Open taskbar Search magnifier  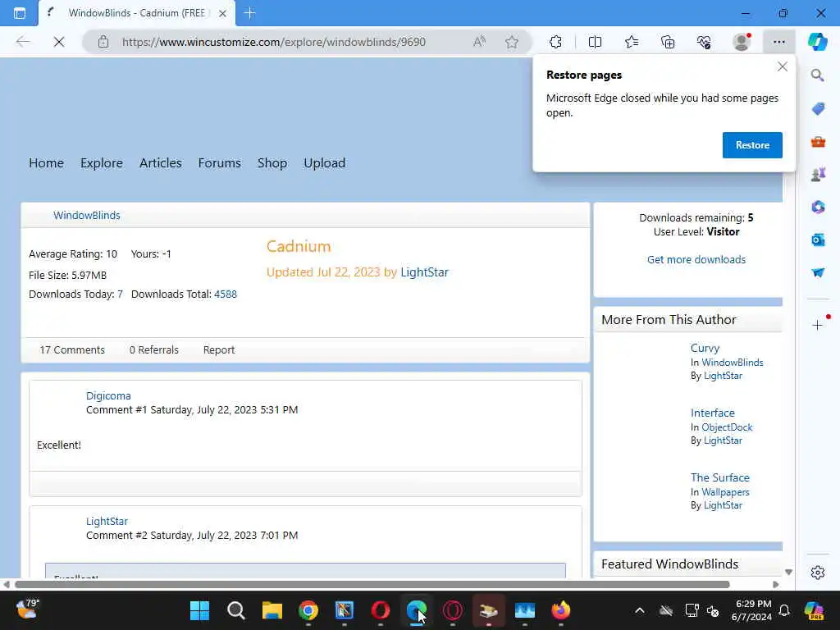pyautogui.click(x=235, y=610)
